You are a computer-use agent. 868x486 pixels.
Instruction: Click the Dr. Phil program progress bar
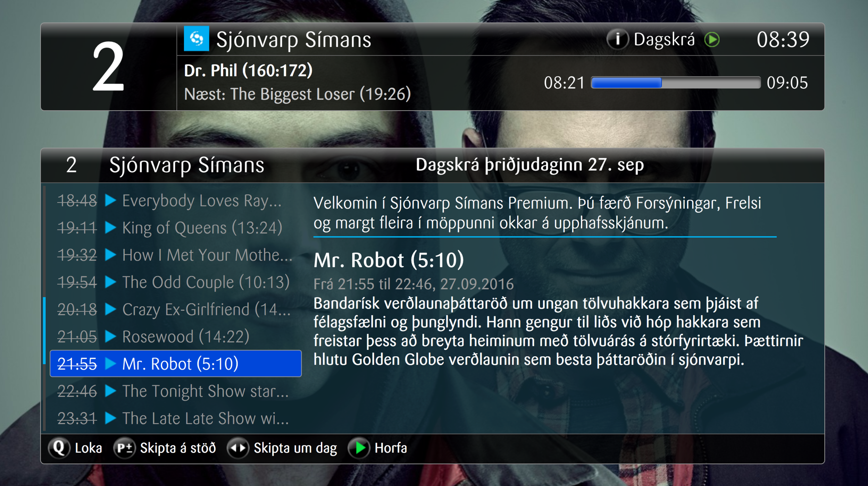coord(676,83)
